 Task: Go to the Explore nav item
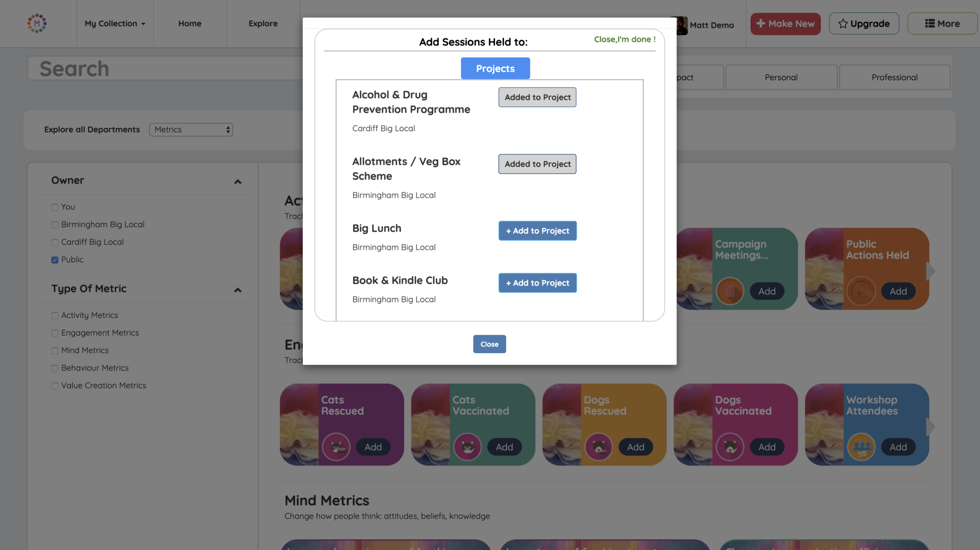[x=263, y=24]
